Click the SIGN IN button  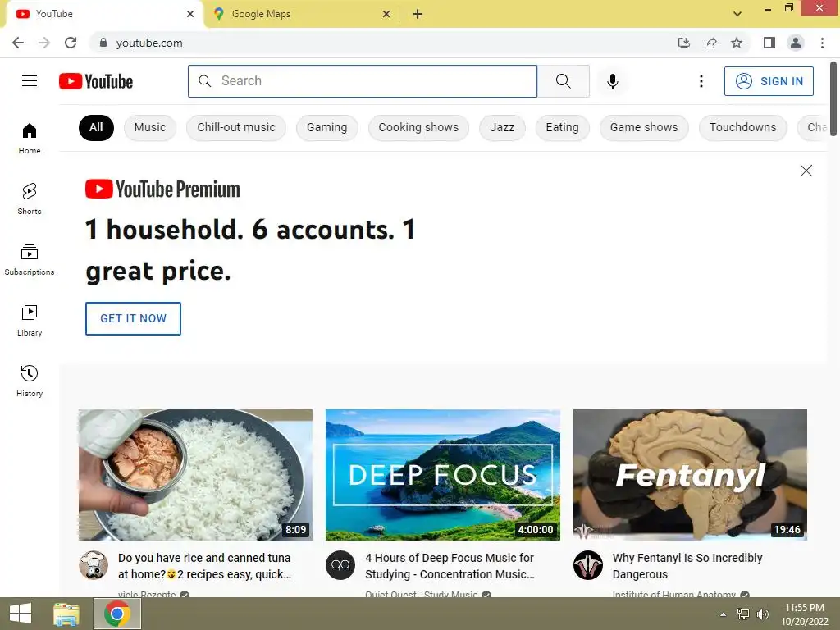tap(769, 81)
